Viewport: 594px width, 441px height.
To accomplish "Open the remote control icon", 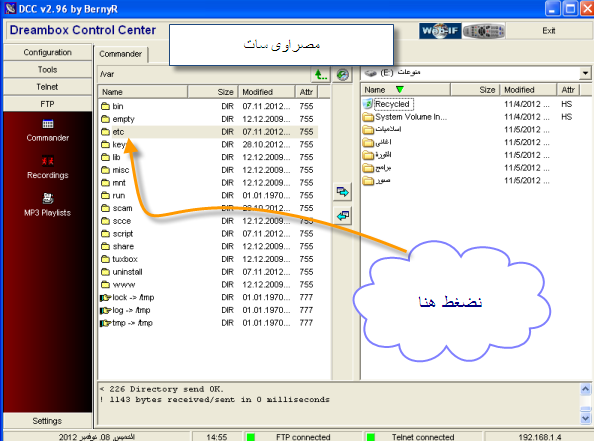I will 484,31.
